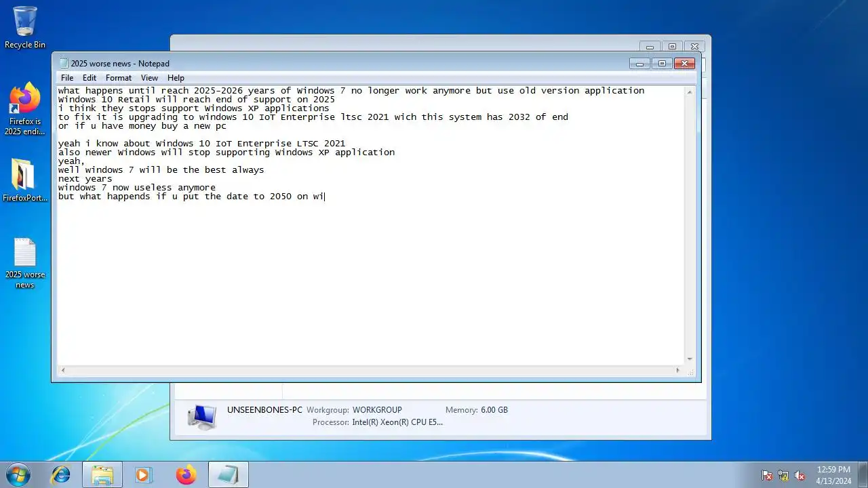Click the computer icon in the System window

(202, 417)
